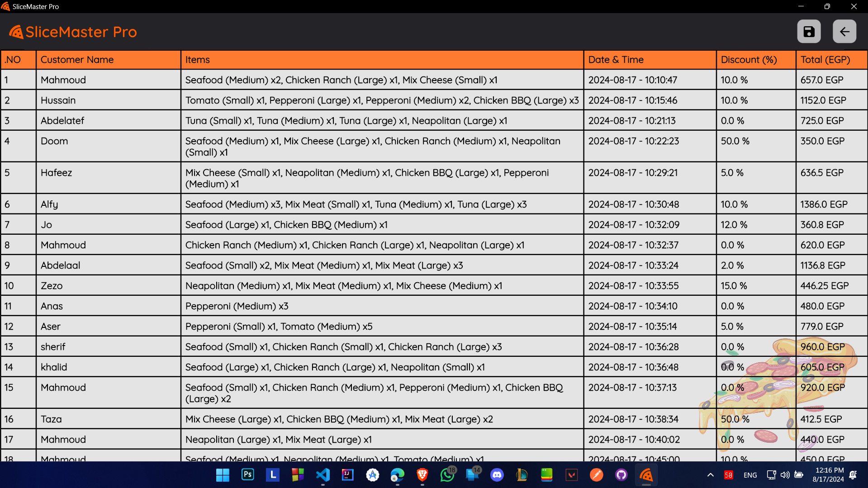Click the red 58 tray indicator
This screenshot has width=868, height=488.
729,475
